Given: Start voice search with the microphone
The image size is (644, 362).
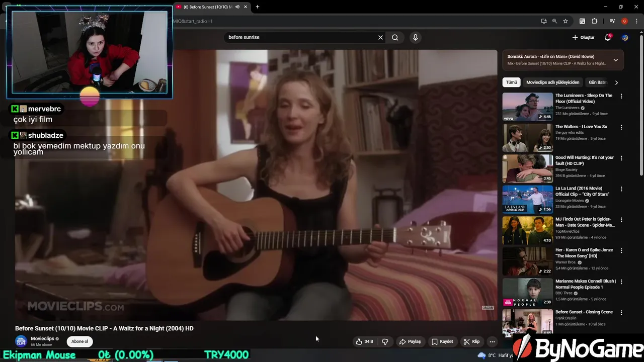Looking at the screenshot, I should pos(415,37).
